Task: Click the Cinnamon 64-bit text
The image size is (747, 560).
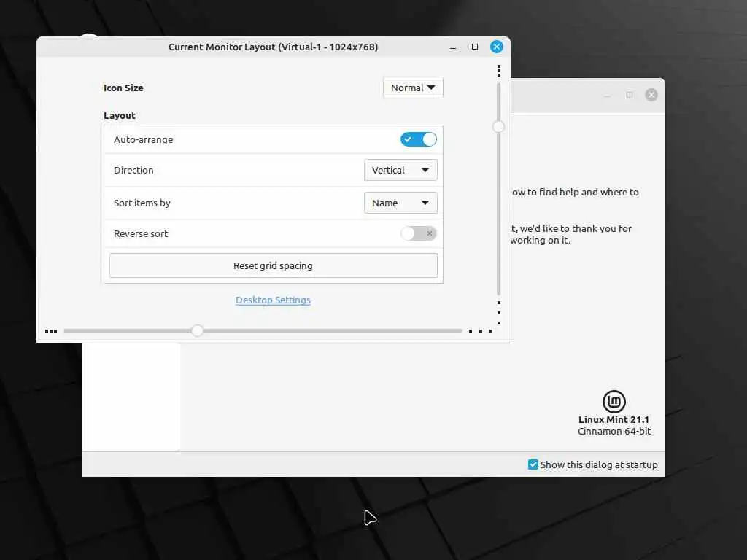Action: [x=614, y=432]
